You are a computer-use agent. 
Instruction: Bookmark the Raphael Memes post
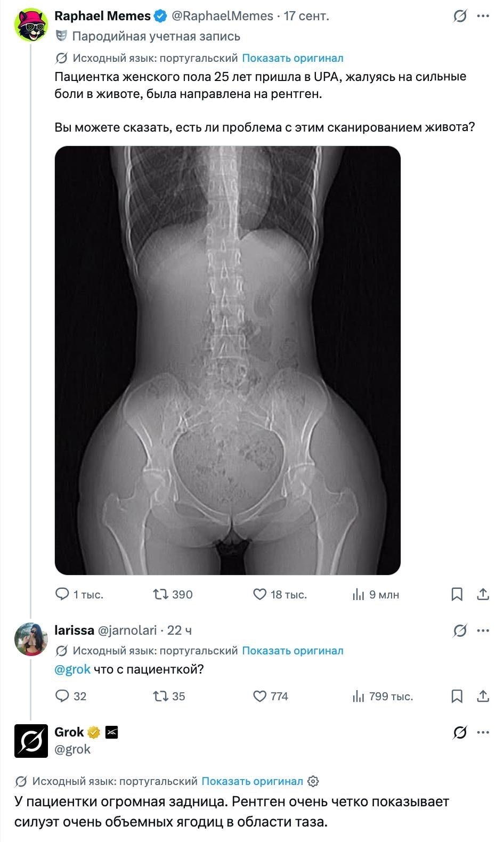457,594
